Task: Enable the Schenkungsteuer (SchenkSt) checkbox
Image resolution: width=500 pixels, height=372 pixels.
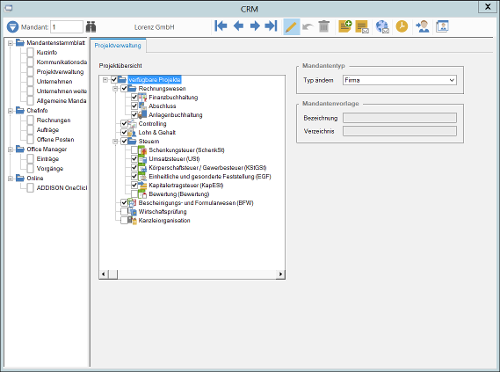Action: (134, 150)
